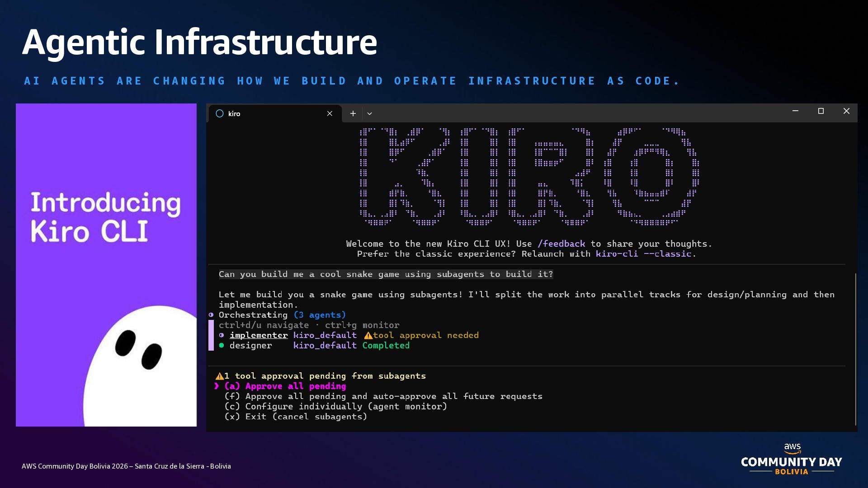Close the kiro terminal window

click(x=846, y=111)
